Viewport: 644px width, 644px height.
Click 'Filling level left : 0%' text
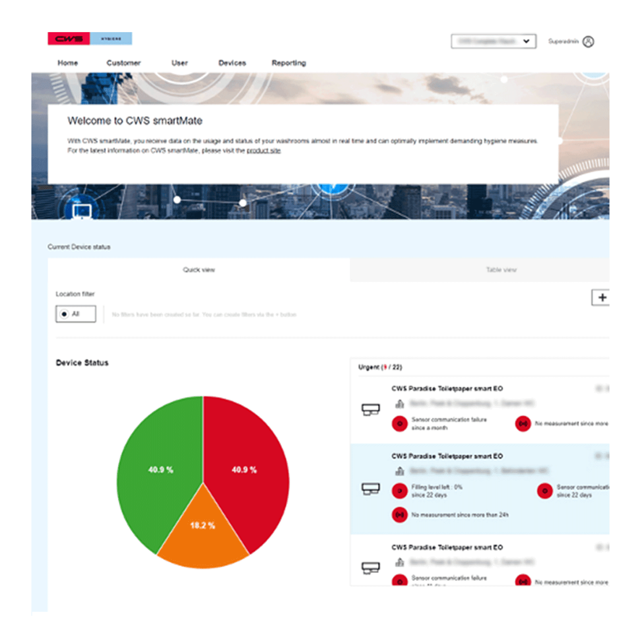coord(437,487)
